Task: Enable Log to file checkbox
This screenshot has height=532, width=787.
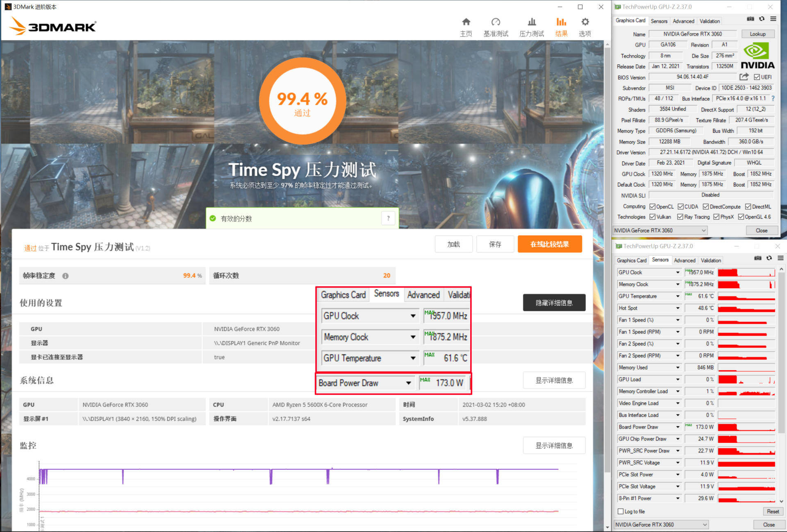Action: [621, 512]
